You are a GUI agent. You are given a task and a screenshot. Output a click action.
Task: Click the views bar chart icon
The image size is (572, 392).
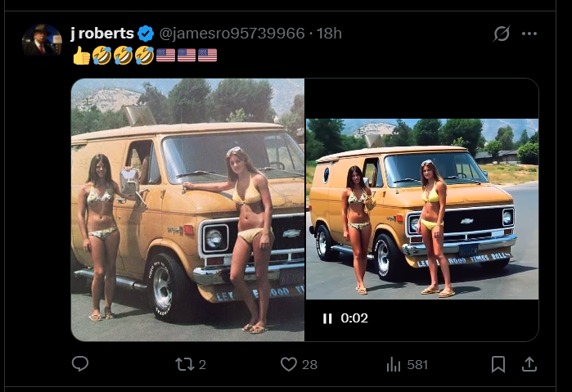pyautogui.click(x=394, y=364)
